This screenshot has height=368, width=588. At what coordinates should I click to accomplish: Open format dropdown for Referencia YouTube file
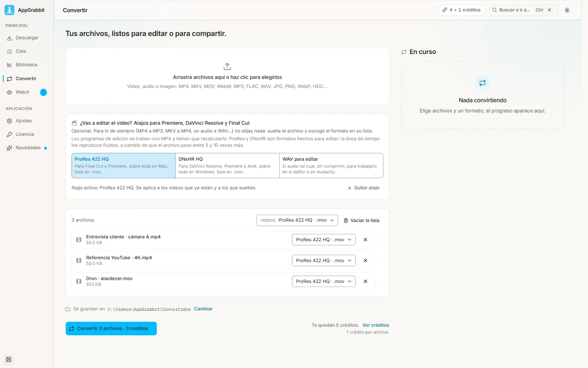[x=323, y=260]
